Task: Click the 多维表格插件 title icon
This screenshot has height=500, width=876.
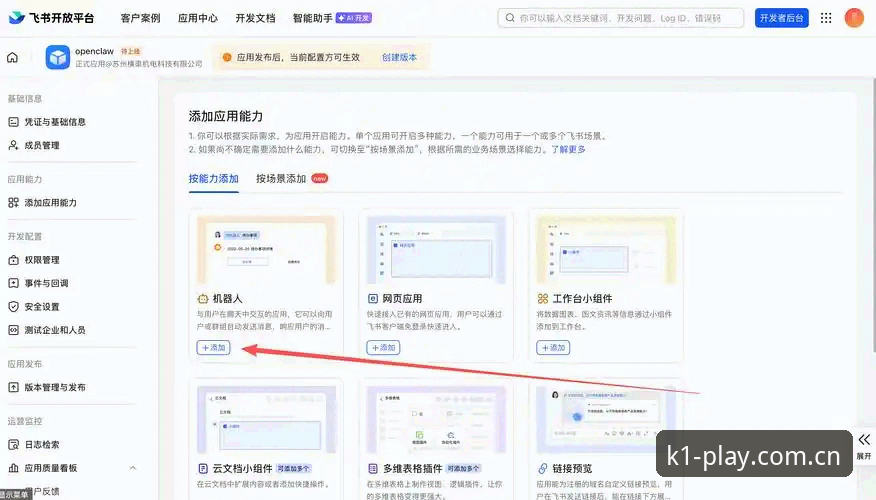Action: coord(373,468)
